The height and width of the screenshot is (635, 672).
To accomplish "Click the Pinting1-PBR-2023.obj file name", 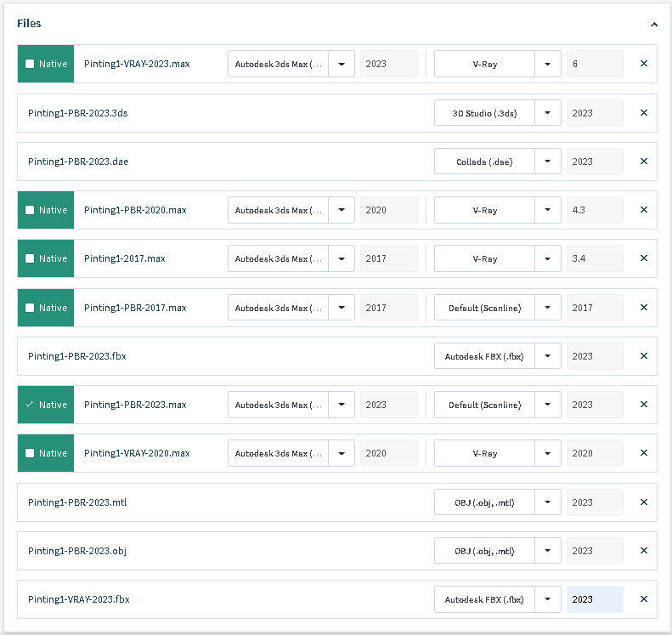I will [x=77, y=551].
